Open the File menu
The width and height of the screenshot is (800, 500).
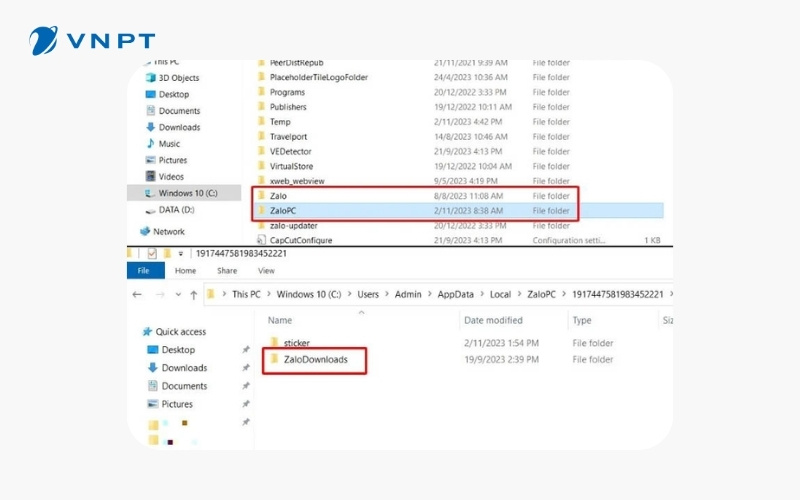(143, 271)
